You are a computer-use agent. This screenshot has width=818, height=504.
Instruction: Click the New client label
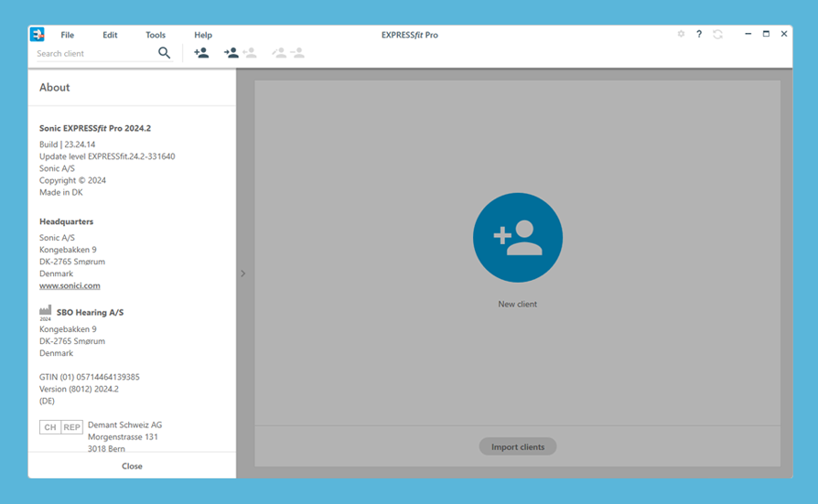[x=517, y=304]
